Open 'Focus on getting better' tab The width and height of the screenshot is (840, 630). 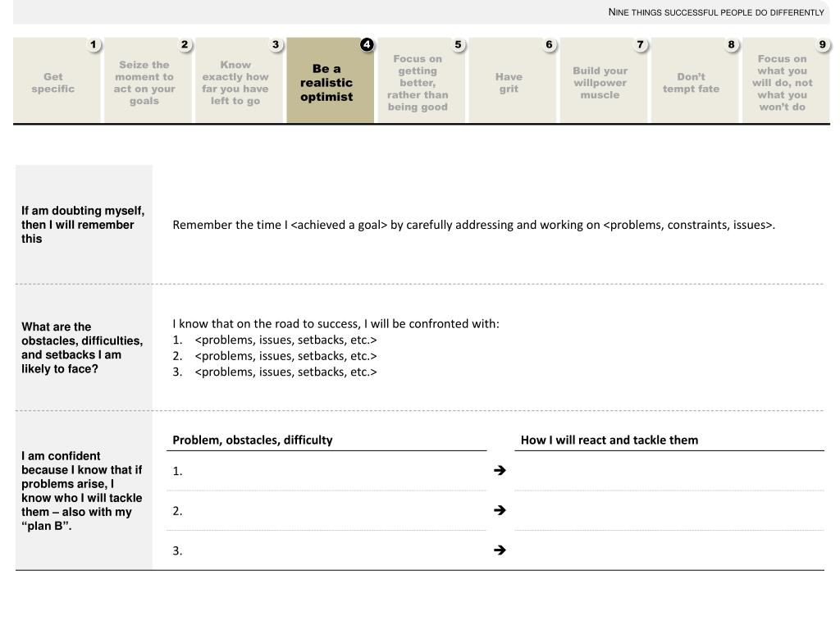coord(421,80)
